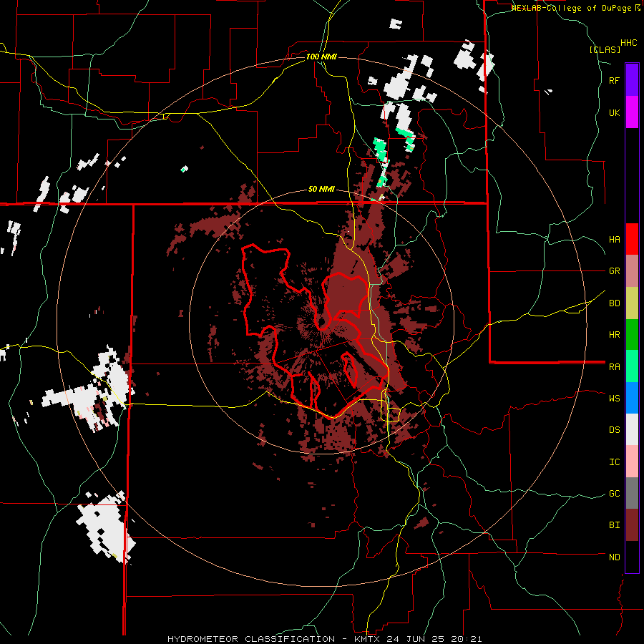Click the HA red legend swatch
The height and width of the screenshot is (644, 644).
(x=632, y=239)
